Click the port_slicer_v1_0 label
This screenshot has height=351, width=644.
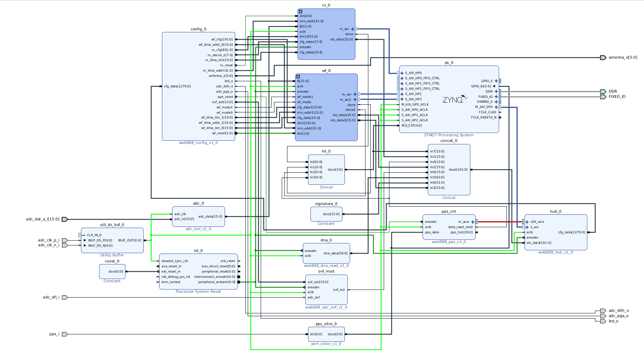click(x=326, y=344)
